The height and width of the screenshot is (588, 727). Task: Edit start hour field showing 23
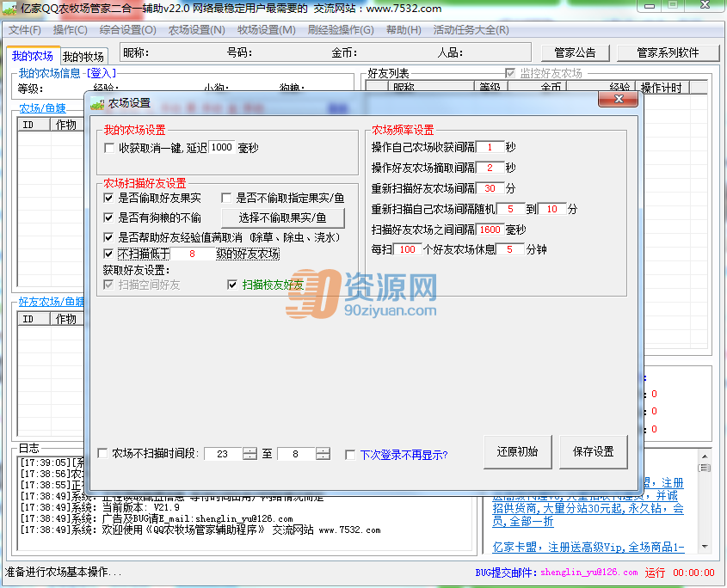[223, 454]
